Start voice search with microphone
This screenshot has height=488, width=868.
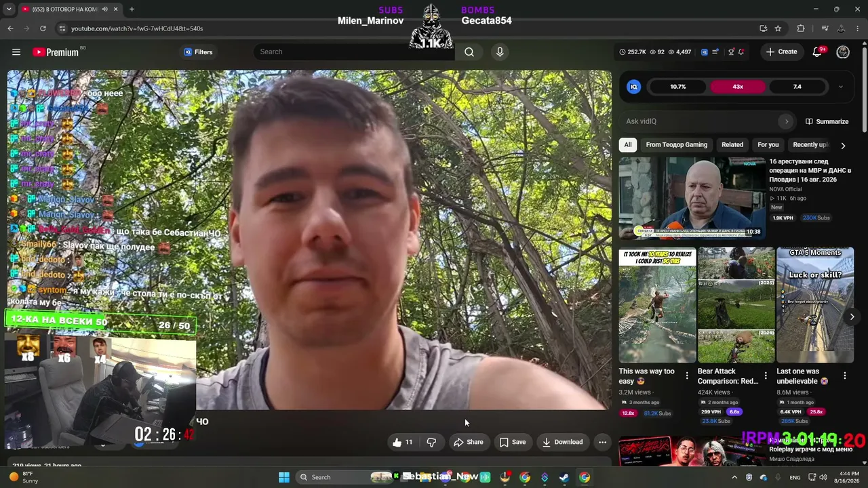click(x=500, y=52)
